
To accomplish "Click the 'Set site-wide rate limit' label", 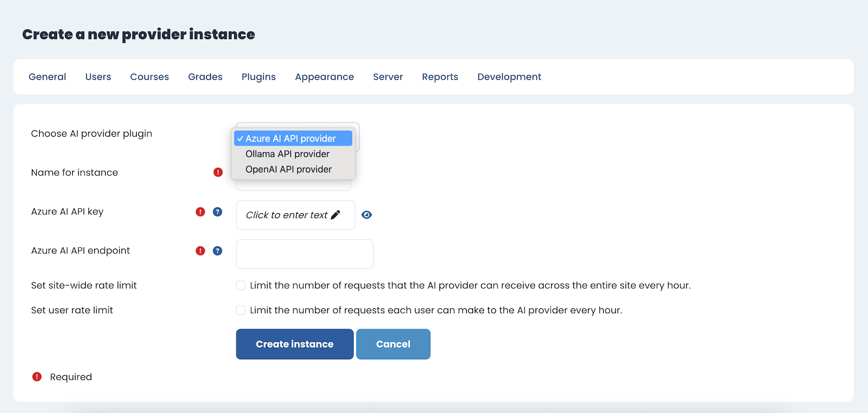I will pyautogui.click(x=84, y=285).
